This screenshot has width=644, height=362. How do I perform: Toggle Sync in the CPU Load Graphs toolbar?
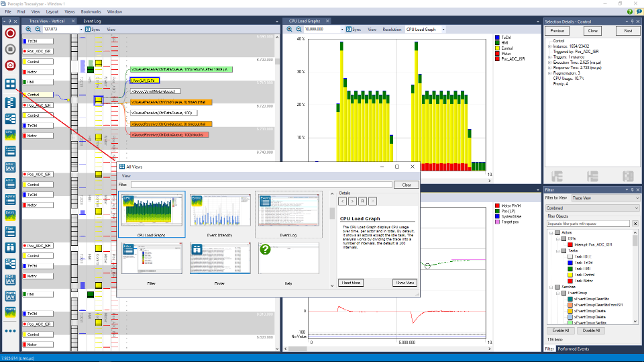[x=354, y=30]
